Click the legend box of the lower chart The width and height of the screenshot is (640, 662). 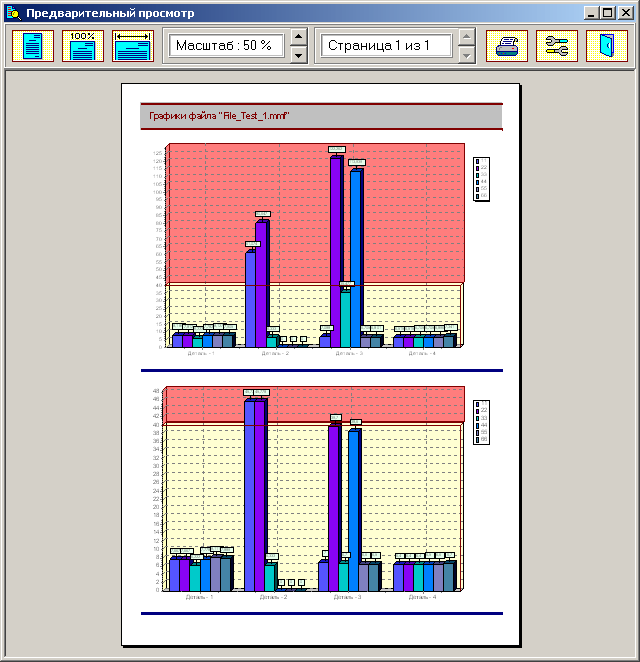[481, 420]
